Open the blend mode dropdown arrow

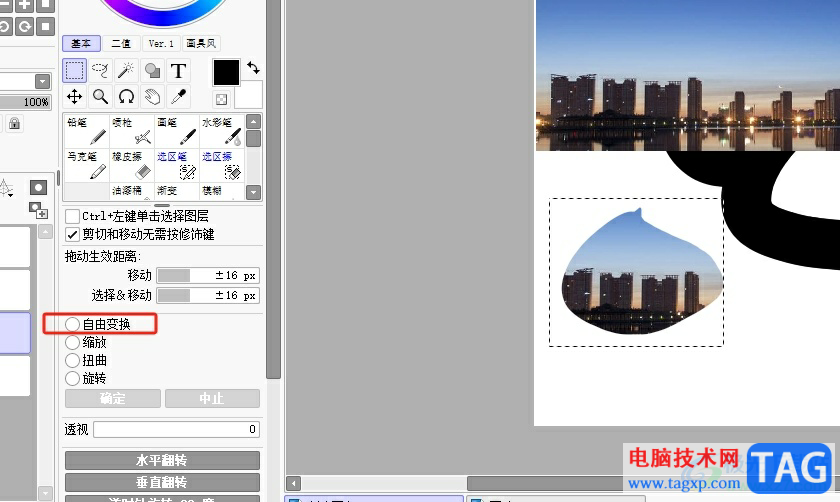tap(42, 81)
